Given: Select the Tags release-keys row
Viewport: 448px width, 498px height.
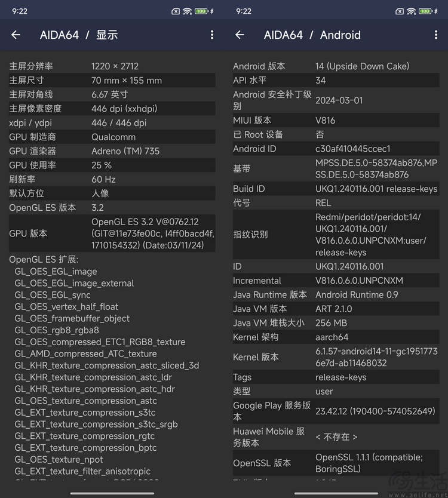Looking at the screenshot, I should point(336,377).
